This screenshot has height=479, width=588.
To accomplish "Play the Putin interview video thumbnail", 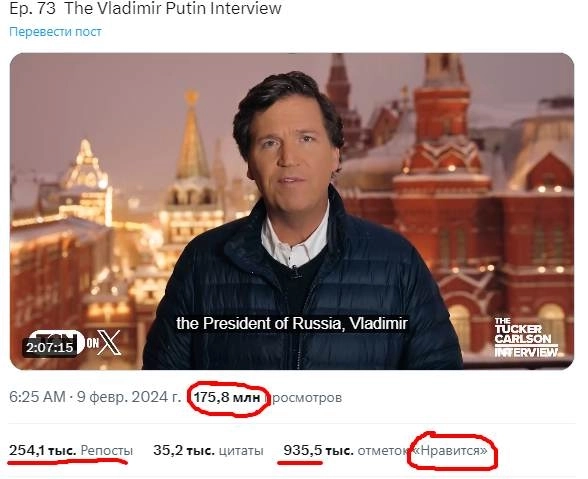I will pos(292,211).
